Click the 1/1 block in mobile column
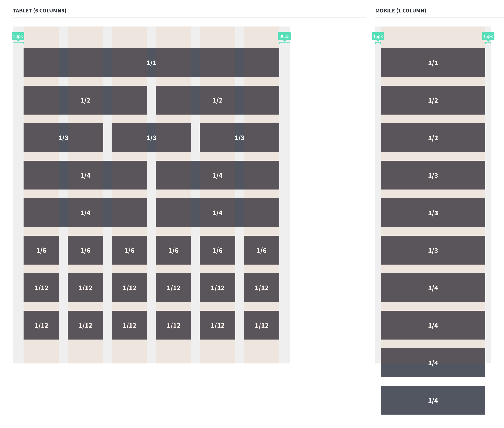The width and height of the screenshot is (504, 428). 433,63
